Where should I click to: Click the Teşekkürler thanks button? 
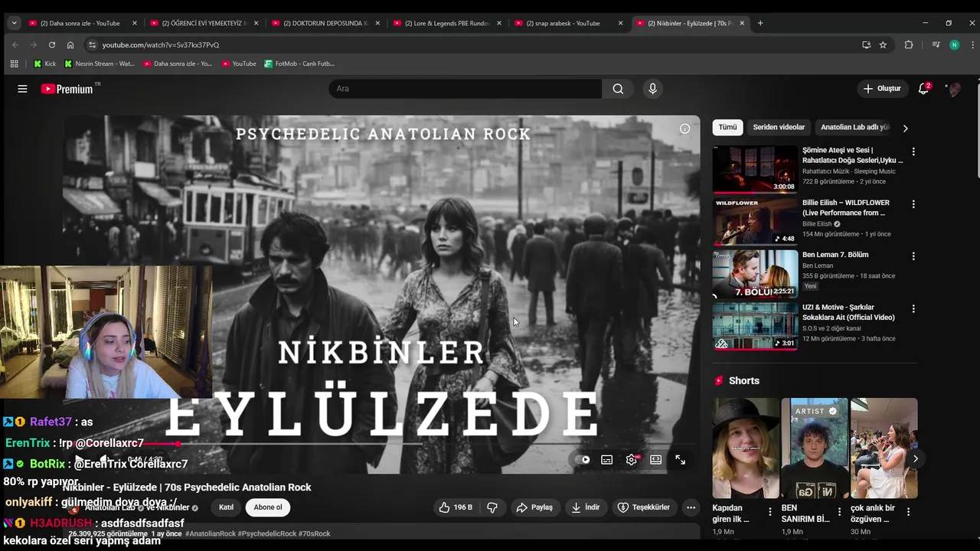pos(644,507)
